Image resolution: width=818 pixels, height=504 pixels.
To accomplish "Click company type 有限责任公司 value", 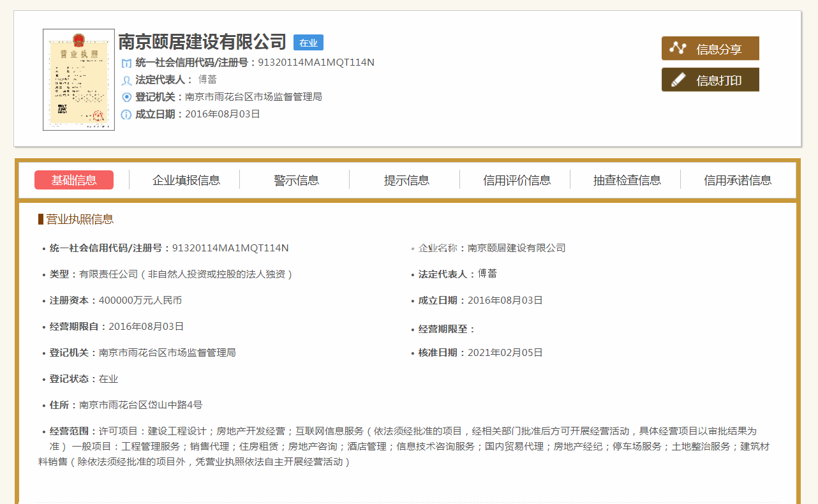I will point(186,274).
